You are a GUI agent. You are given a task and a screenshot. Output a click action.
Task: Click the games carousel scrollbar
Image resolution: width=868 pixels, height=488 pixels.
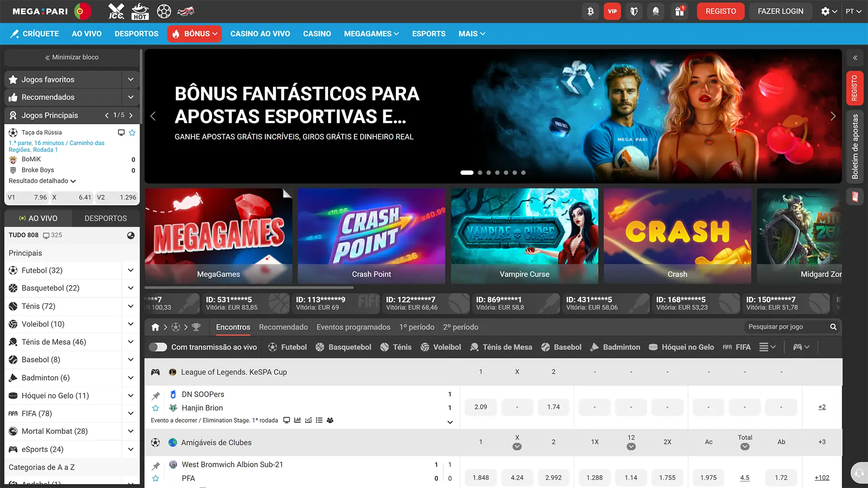coord(249,288)
